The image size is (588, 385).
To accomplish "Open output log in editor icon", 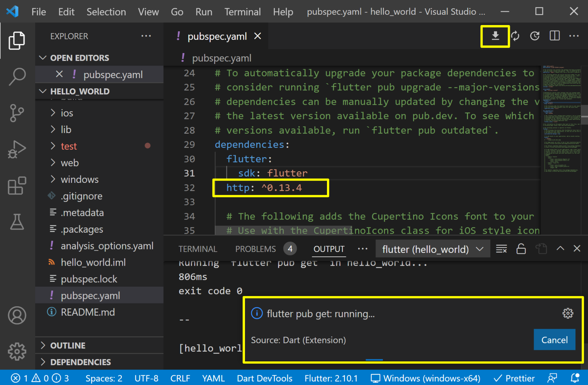I will pos(541,249).
